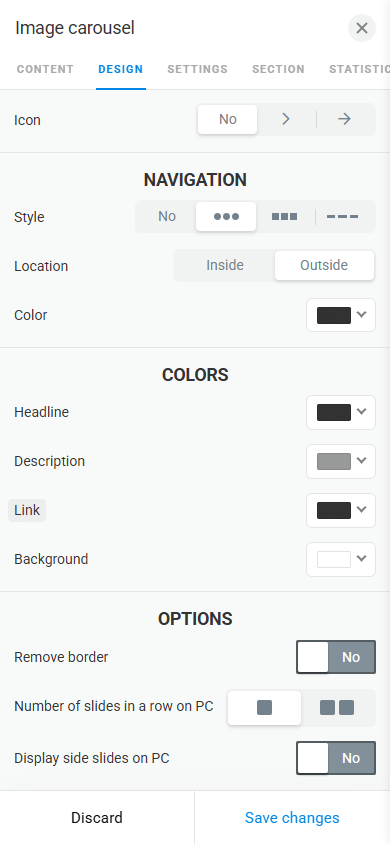
Task: Set navigation Location to Outside
Action: click(x=324, y=265)
